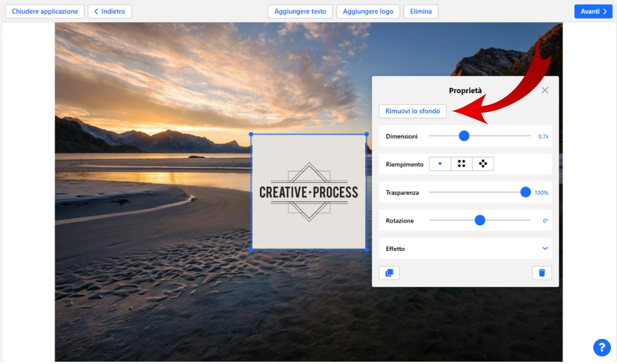Click the Rotazione slider handle

[479, 220]
